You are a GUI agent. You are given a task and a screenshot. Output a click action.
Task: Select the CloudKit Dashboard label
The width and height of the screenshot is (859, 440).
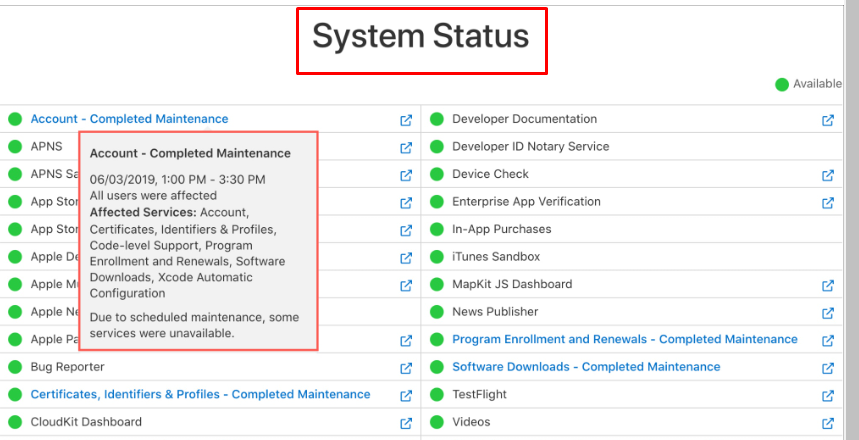tap(86, 422)
